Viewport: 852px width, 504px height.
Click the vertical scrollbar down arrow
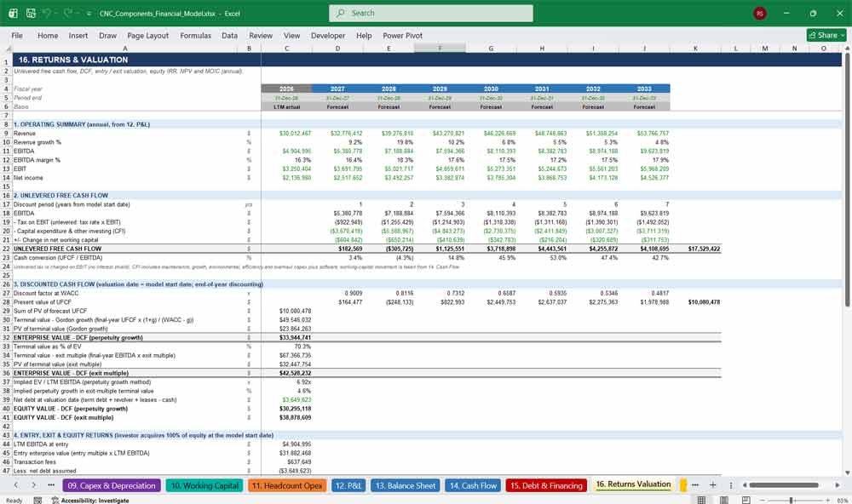849,473
